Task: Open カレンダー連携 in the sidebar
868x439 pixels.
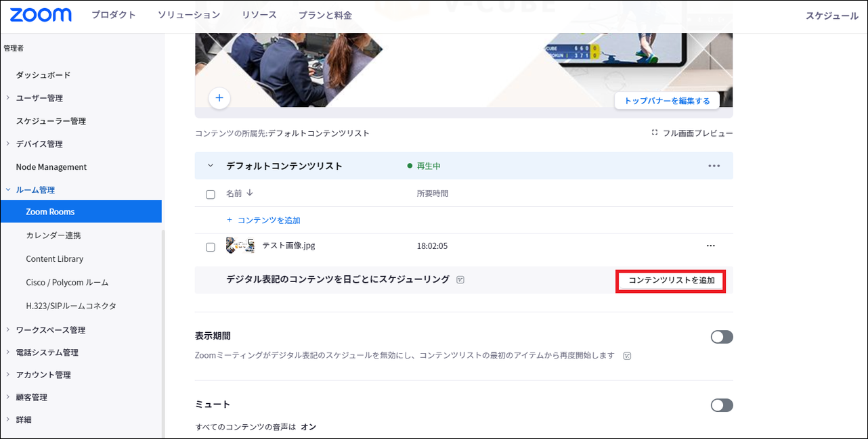Action: [x=54, y=235]
